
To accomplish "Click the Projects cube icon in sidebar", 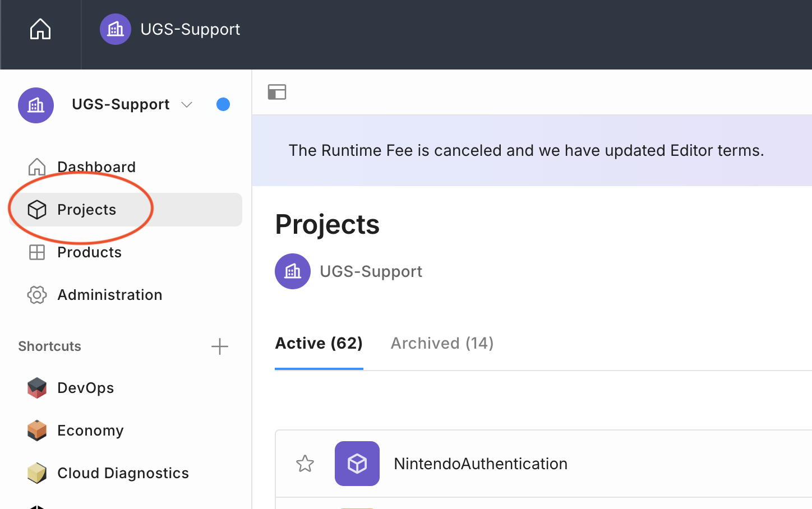I will coord(37,210).
